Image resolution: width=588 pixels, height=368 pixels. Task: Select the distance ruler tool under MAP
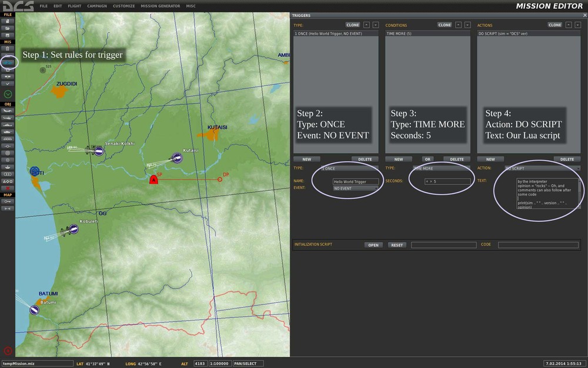8,208
